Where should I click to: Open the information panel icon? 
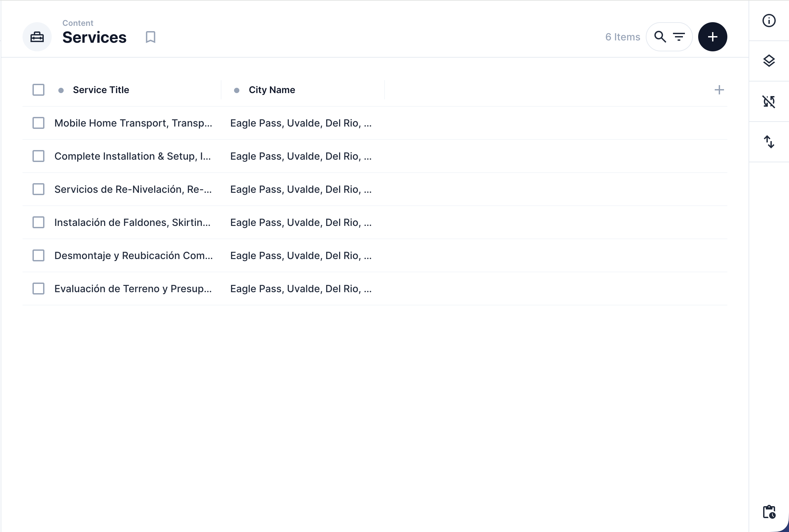tap(769, 21)
